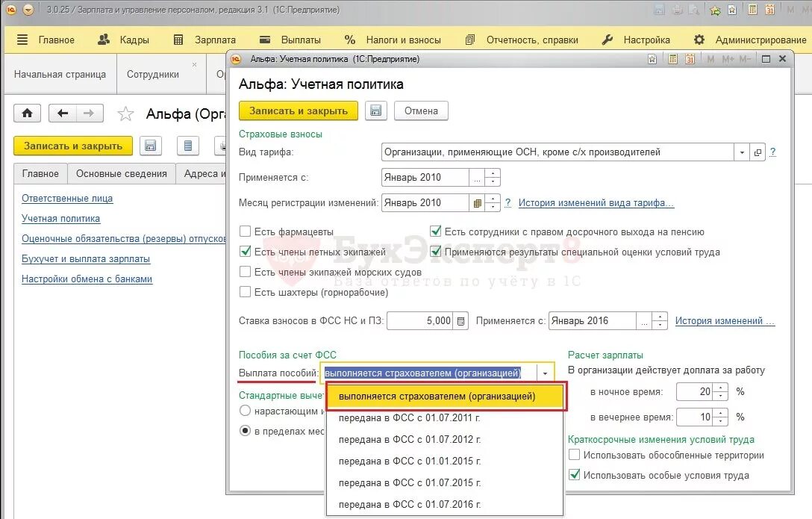Click the Home icon in the background window
The height and width of the screenshot is (519, 812).
point(27,113)
